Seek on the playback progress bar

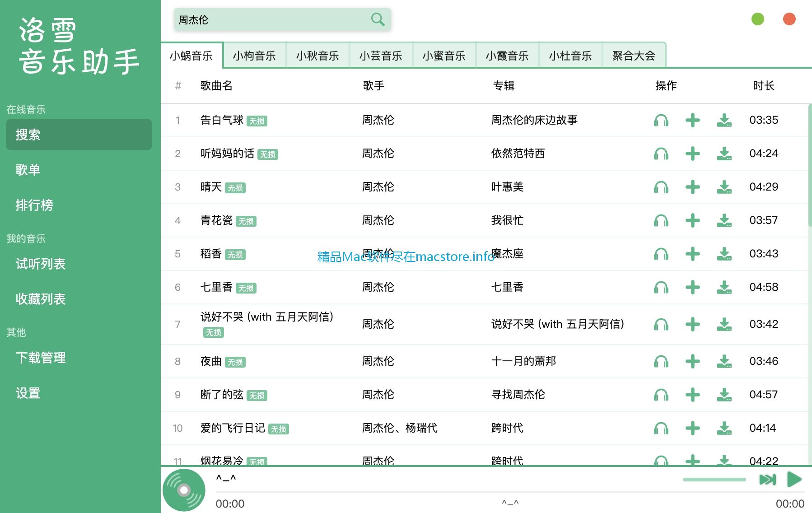[x=510, y=492]
